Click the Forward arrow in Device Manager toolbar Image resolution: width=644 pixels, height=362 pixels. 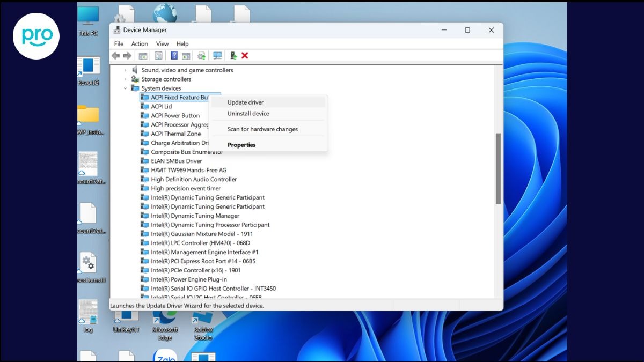click(127, 56)
